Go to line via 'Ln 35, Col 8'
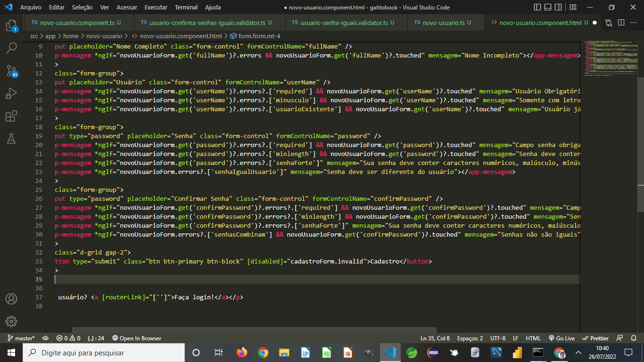 pyautogui.click(x=435, y=338)
